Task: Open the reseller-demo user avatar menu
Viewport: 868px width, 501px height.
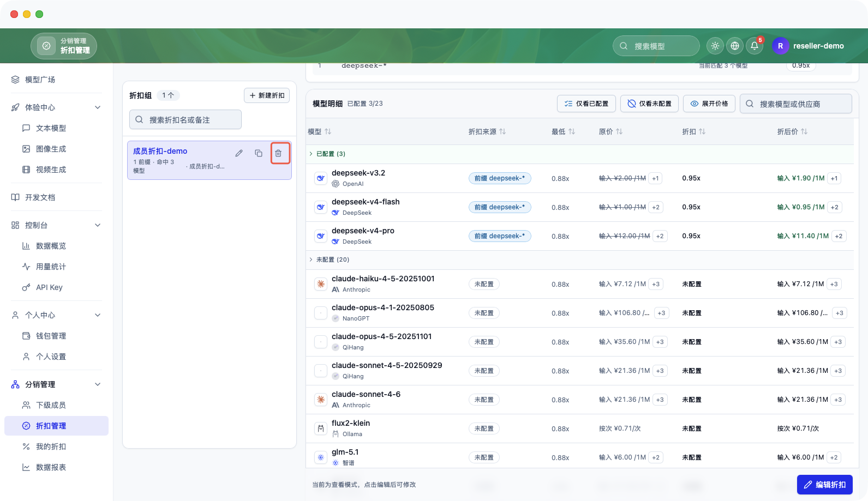Action: click(x=780, y=46)
